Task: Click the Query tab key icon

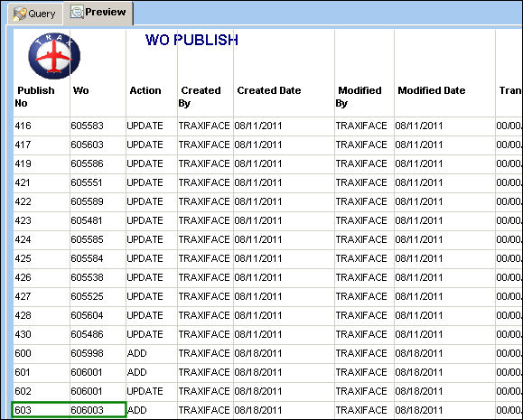Action: click(19, 14)
